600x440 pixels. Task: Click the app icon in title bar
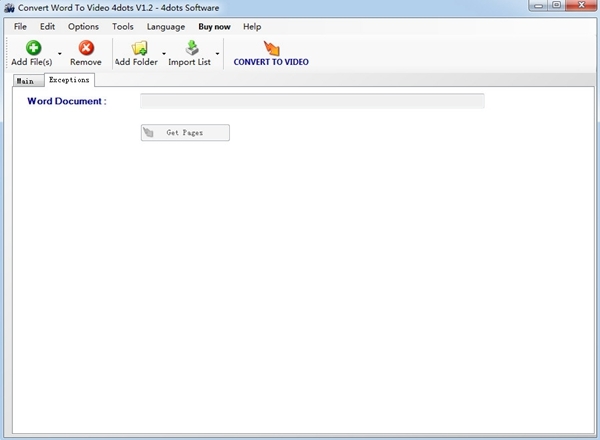click(x=9, y=7)
